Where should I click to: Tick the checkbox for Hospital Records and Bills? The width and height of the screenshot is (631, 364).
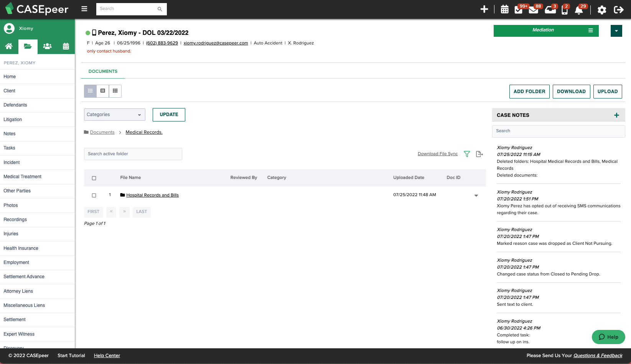94,195
